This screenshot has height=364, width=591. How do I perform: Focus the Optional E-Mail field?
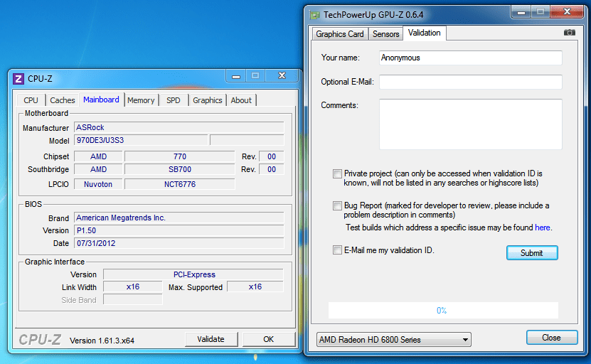[470, 82]
